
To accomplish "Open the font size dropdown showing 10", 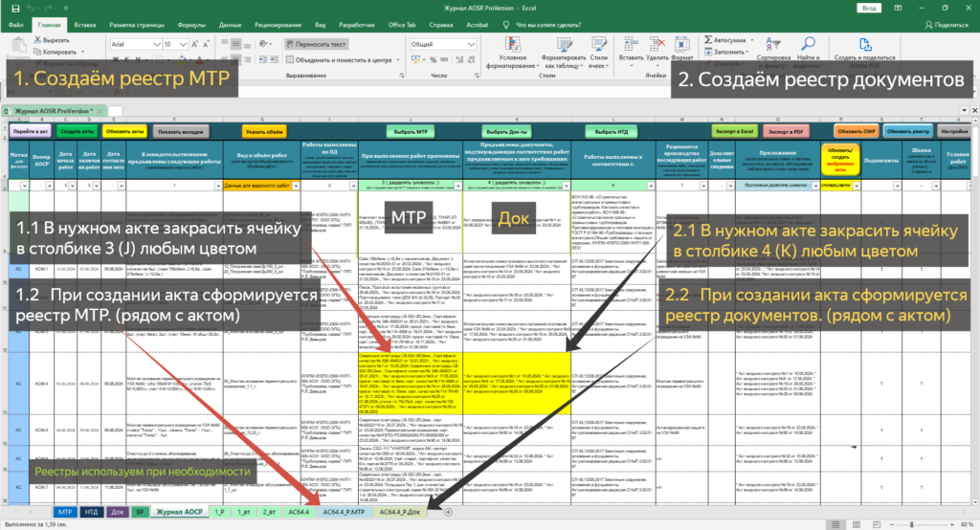I will 183,44.
